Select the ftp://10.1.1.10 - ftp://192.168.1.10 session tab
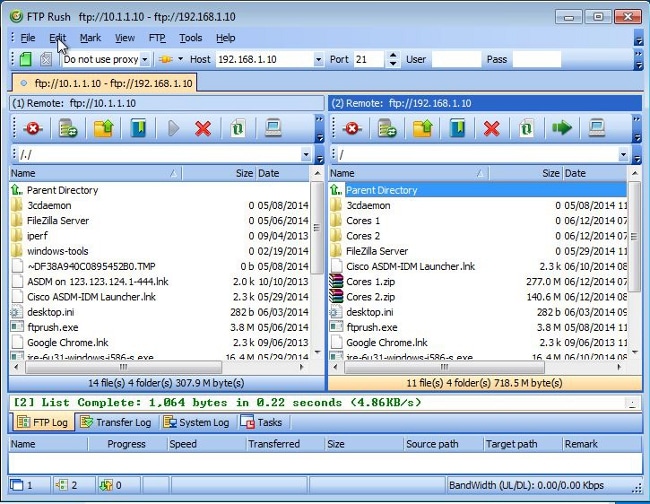 105,83
